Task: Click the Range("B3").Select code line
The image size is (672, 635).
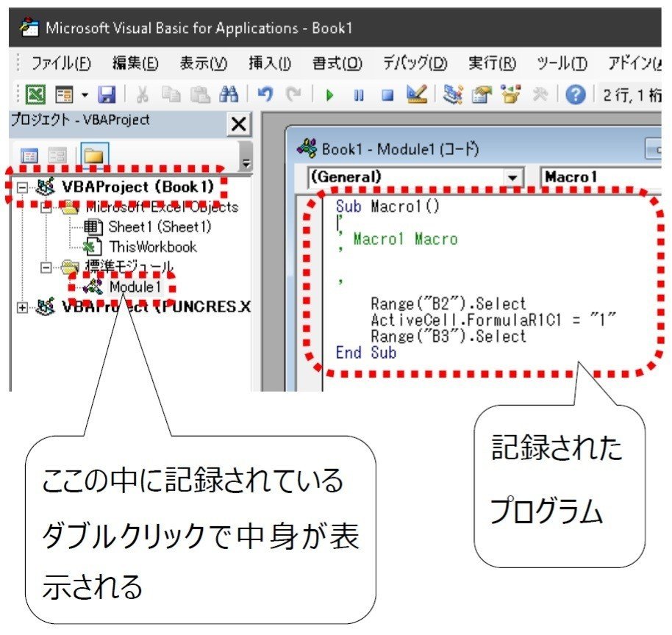Action: click(x=448, y=337)
